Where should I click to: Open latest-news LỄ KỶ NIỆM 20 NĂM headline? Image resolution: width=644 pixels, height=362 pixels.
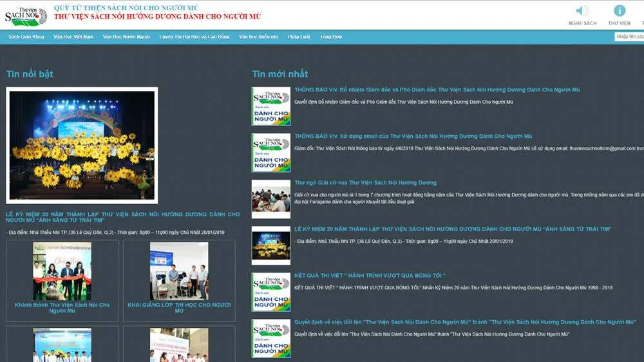coord(453,229)
